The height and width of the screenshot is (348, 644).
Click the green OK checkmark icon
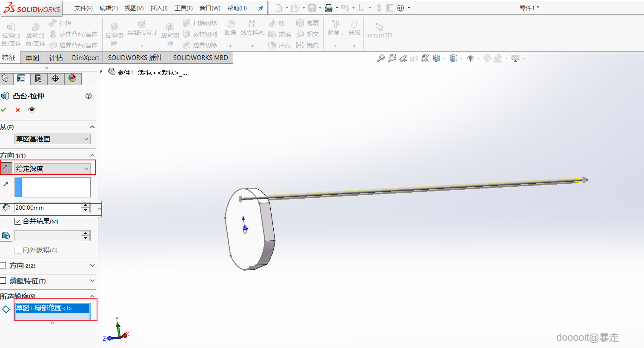coord(4,110)
